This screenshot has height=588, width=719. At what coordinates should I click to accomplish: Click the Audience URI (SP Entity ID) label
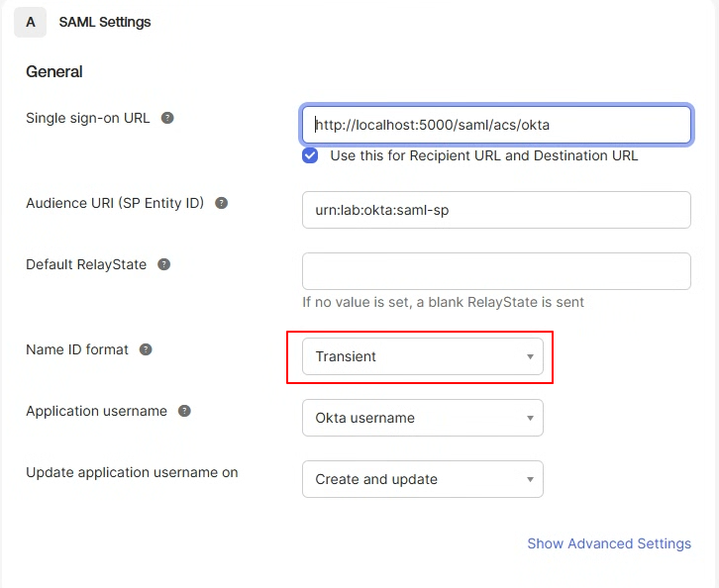coord(115,203)
